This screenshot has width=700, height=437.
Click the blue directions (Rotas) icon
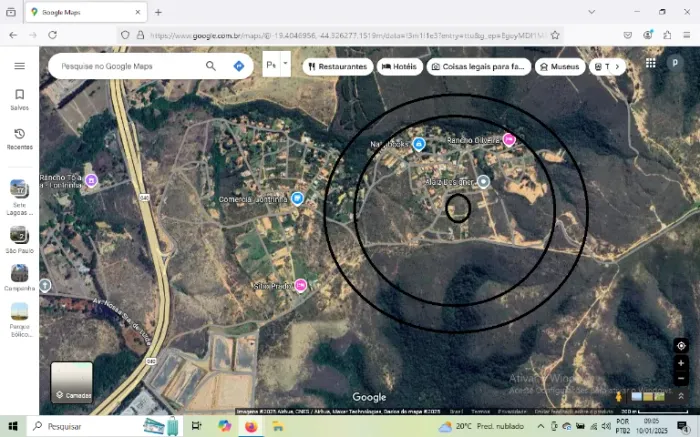click(239, 66)
